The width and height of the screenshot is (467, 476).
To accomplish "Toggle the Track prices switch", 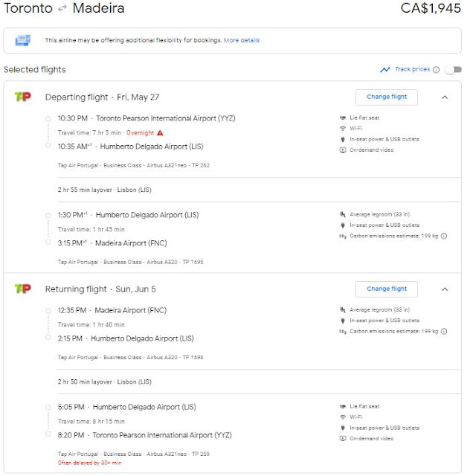I will [x=453, y=70].
